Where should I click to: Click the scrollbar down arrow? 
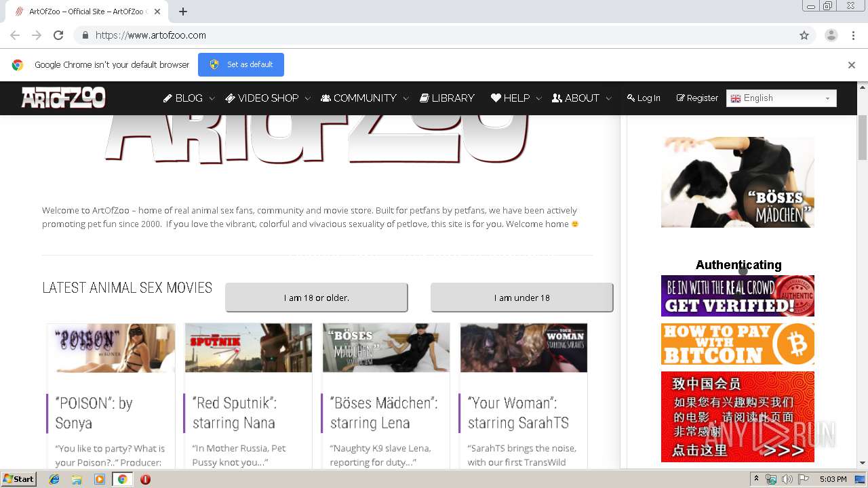[863, 463]
